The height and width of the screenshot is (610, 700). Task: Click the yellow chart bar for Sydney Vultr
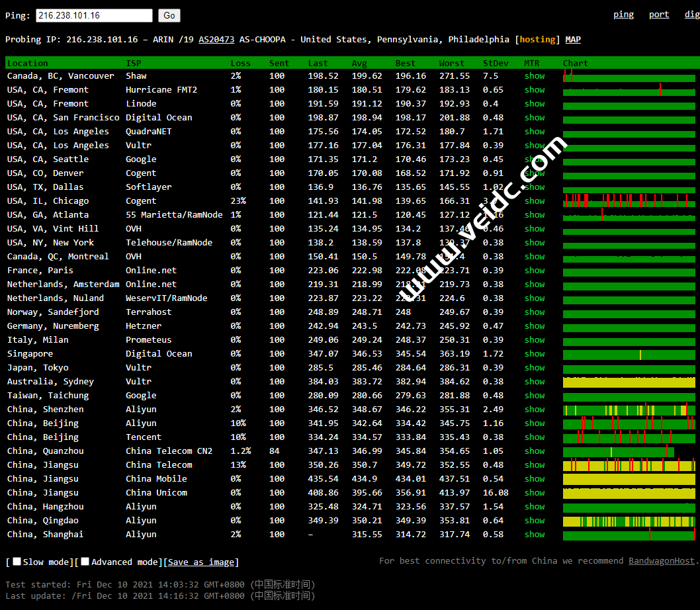coord(629,382)
